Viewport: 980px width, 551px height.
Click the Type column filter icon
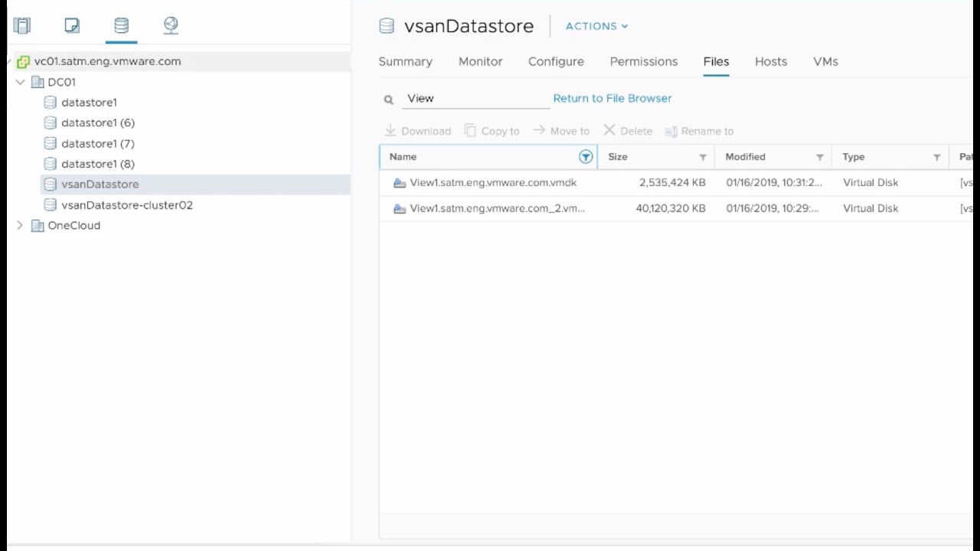[x=936, y=158]
